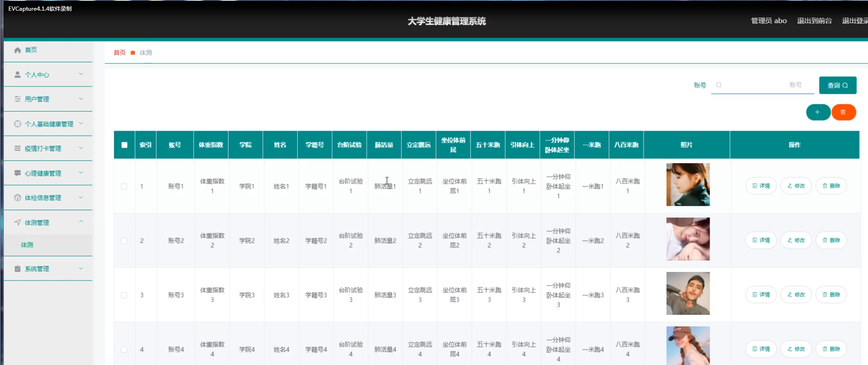868x365 pixels.
Task: Click the 肺活量 column header
Action: tap(384, 145)
